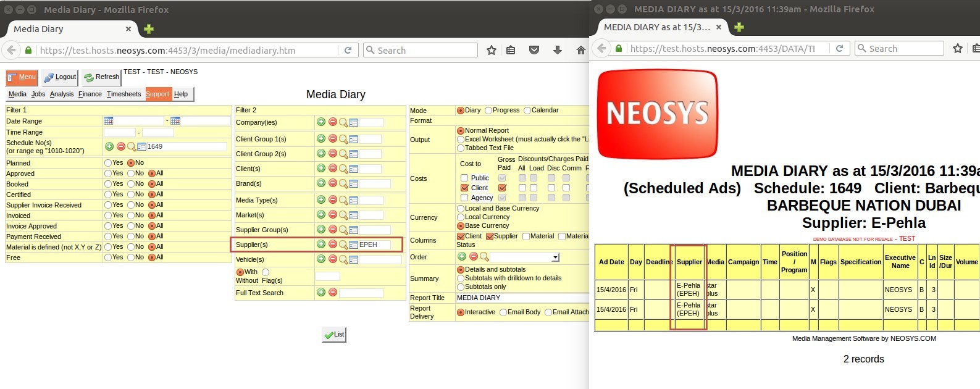The width and height of the screenshot is (980, 389).
Task: Click the Supplier(s) field containing EPEH
Action: coord(374,245)
